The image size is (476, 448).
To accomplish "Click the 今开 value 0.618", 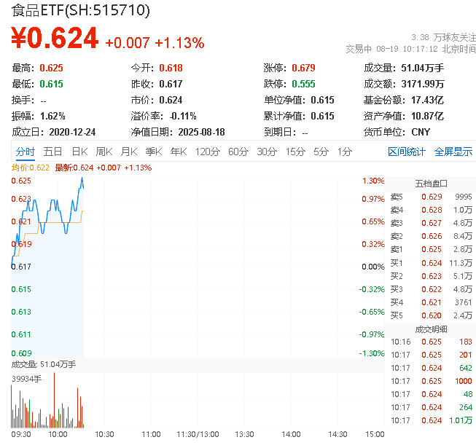I will pos(171,68).
